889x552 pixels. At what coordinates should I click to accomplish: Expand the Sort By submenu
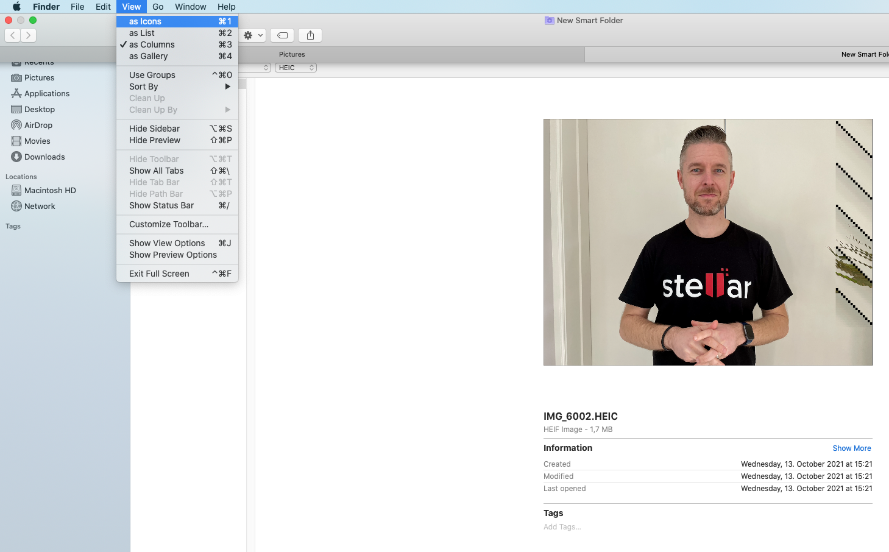[177, 87]
